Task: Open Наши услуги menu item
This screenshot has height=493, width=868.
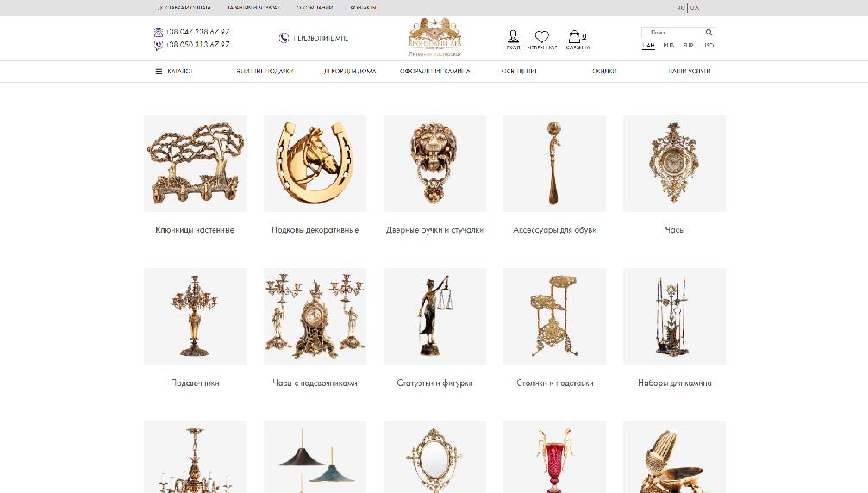Action: coord(690,72)
